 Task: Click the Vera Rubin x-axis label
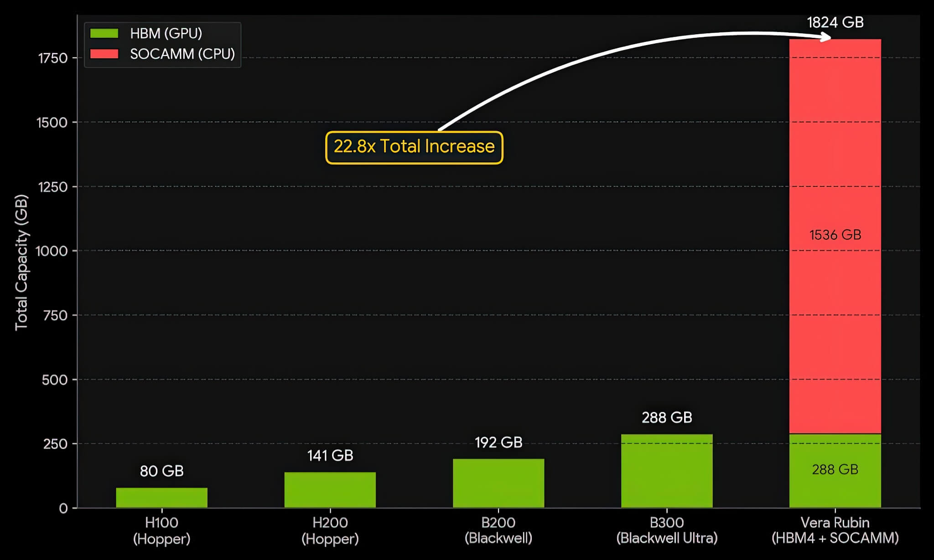click(835, 530)
